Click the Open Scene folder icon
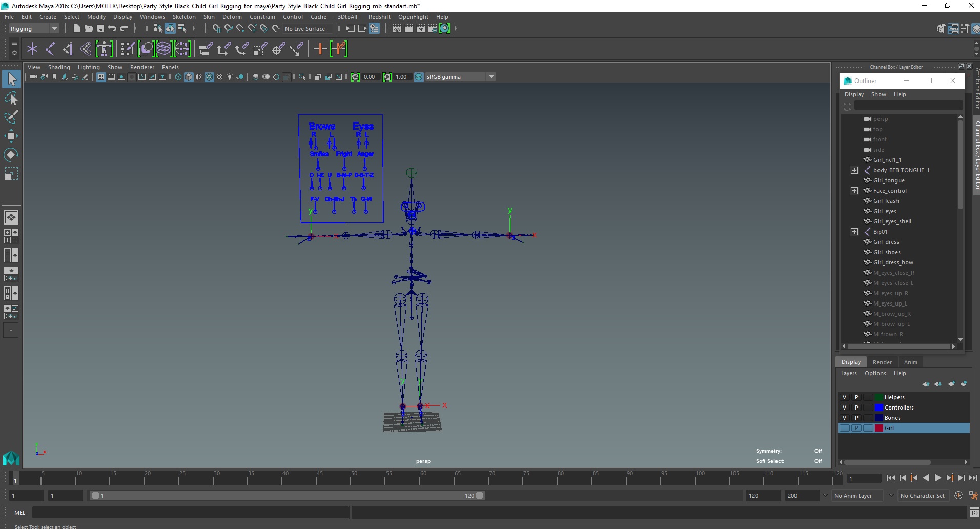 (89, 29)
